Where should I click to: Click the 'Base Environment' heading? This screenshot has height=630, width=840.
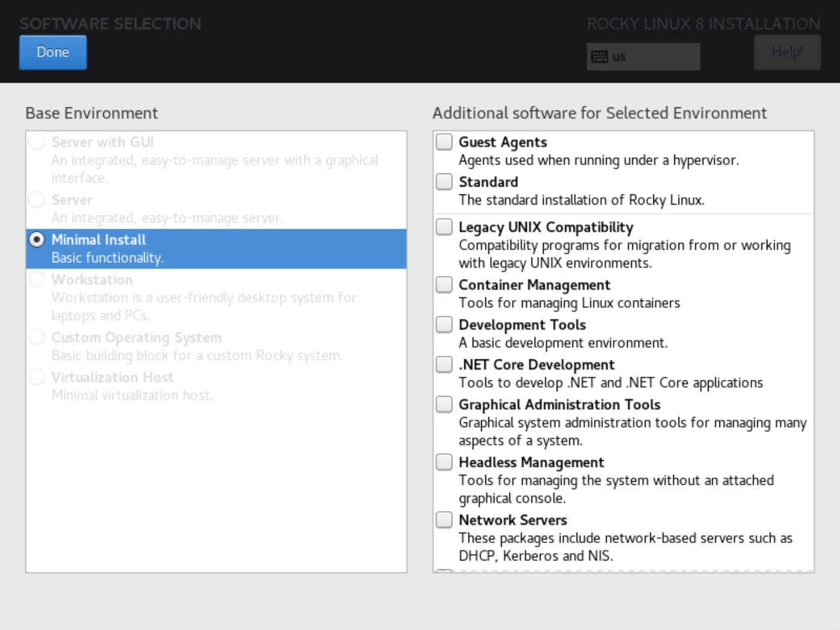point(92,113)
